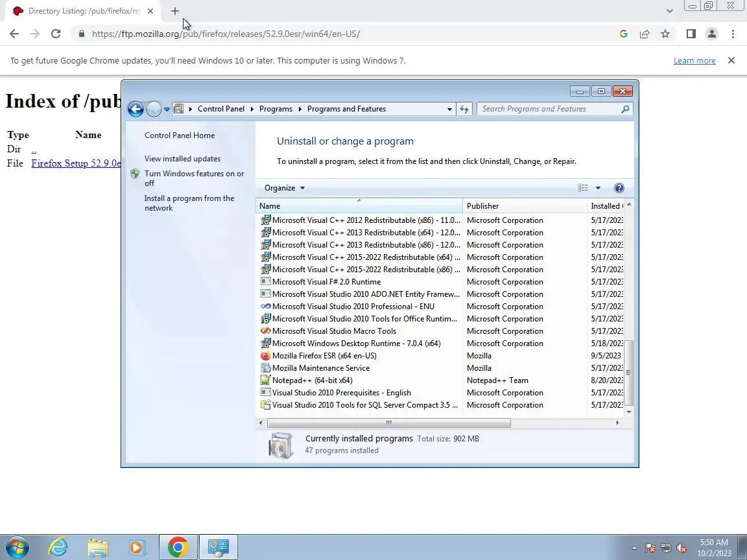Sort list by Name column
Screen dimensions: 747x560
coord(359,205)
